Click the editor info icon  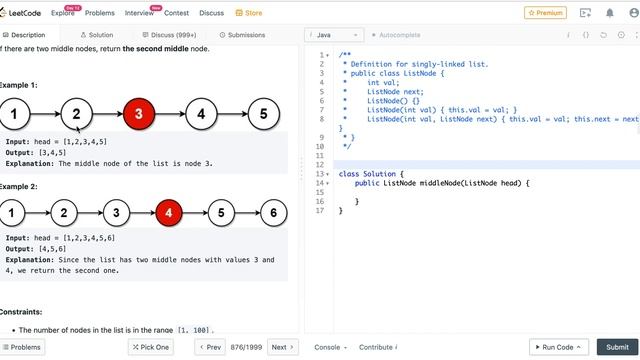click(x=568, y=35)
